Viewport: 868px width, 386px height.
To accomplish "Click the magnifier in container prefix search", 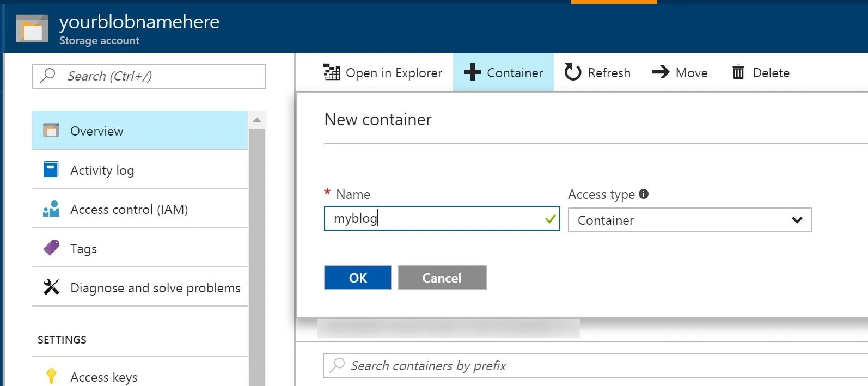I will [338, 365].
